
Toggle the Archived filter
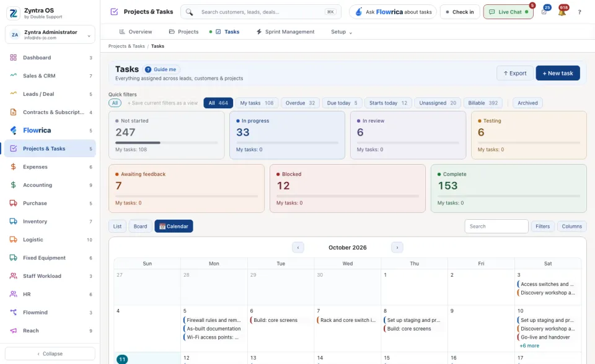[x=527, y=103]
